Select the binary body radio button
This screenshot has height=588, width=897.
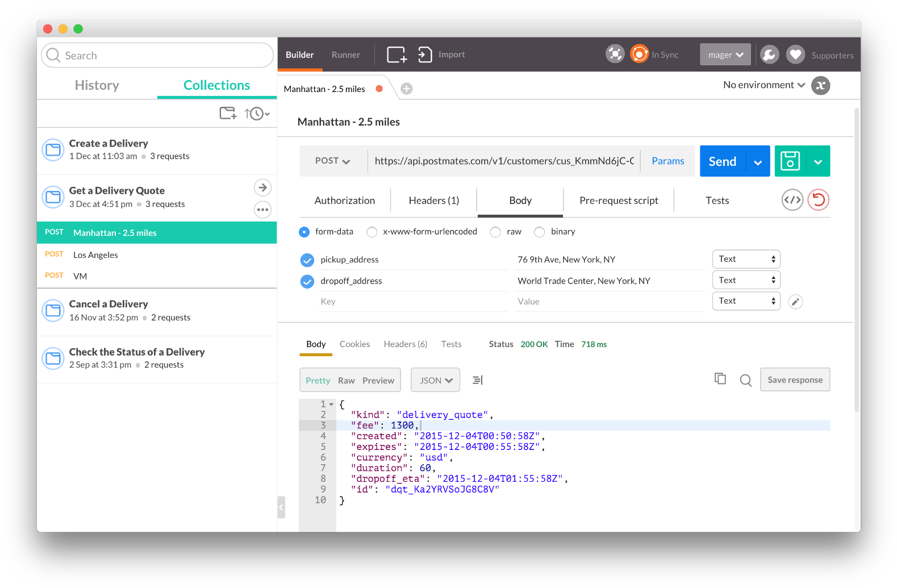[540, 232]
